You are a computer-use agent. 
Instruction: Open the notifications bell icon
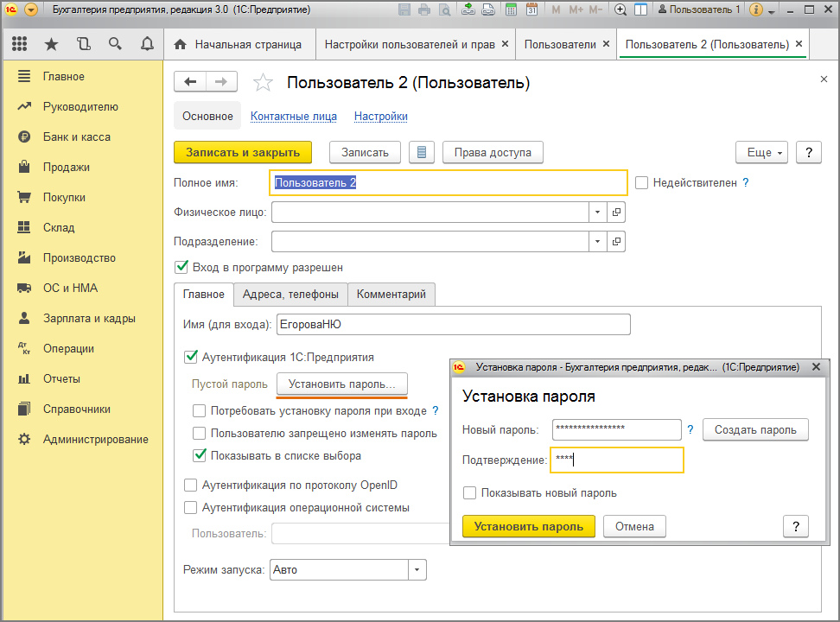[x=147, y=44]
